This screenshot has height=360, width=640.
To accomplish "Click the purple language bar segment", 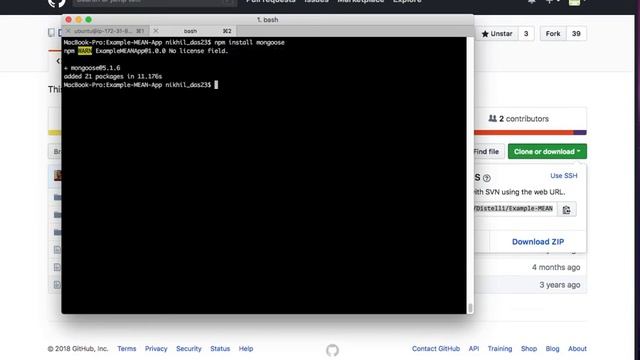I will coord(580,133).
